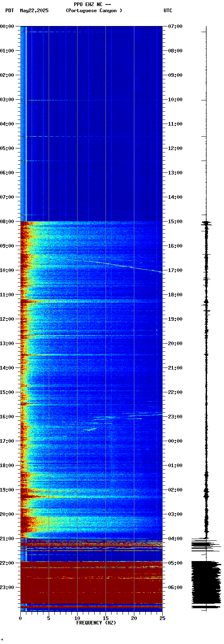Click the UTC axis '15:00' label

click(175, 222)
